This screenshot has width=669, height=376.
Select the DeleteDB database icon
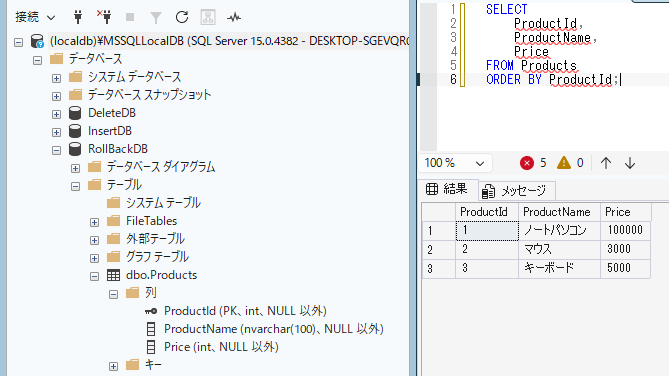click(75, 113)
